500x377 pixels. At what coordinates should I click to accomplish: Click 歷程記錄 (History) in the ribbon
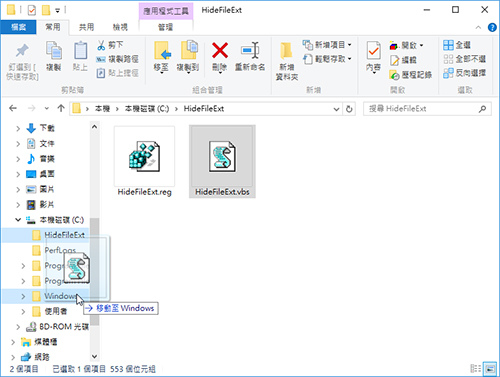pos(411,75)
